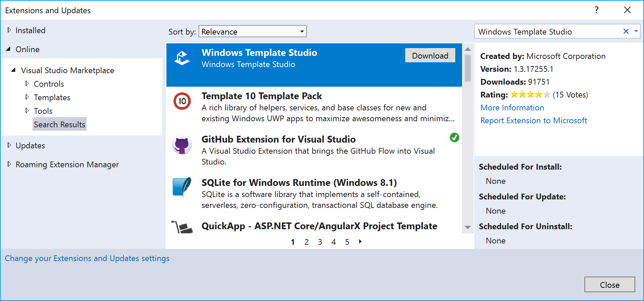644x301 pixels.
Task: Click the GitHub Extension octocat icon
Action: pyautogui.click(x=182, y=144)
